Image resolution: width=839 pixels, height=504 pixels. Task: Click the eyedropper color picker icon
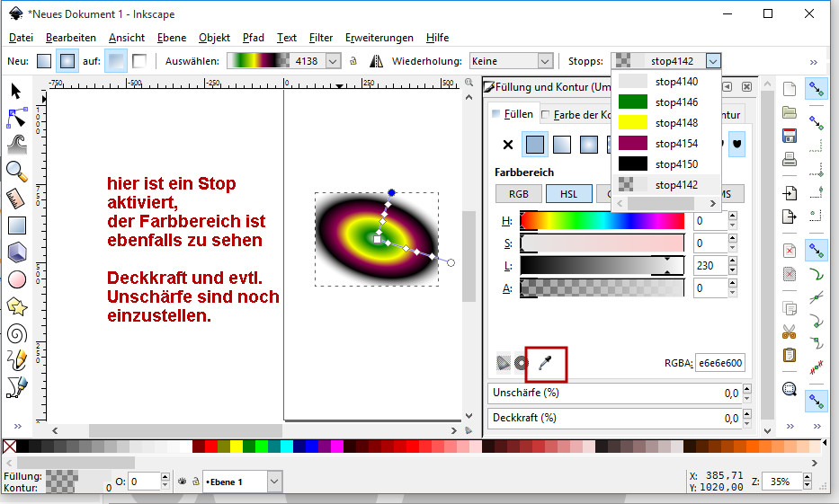(545, 363)
